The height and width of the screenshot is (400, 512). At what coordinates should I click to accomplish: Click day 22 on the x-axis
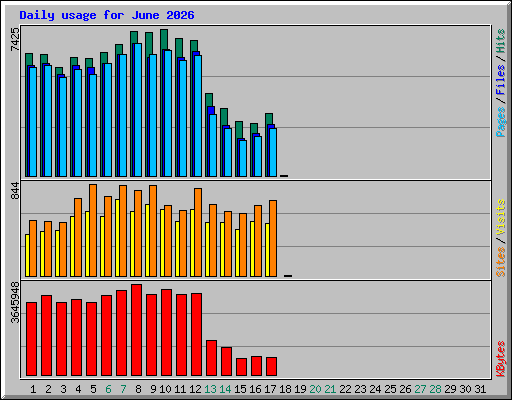[345, 389]
